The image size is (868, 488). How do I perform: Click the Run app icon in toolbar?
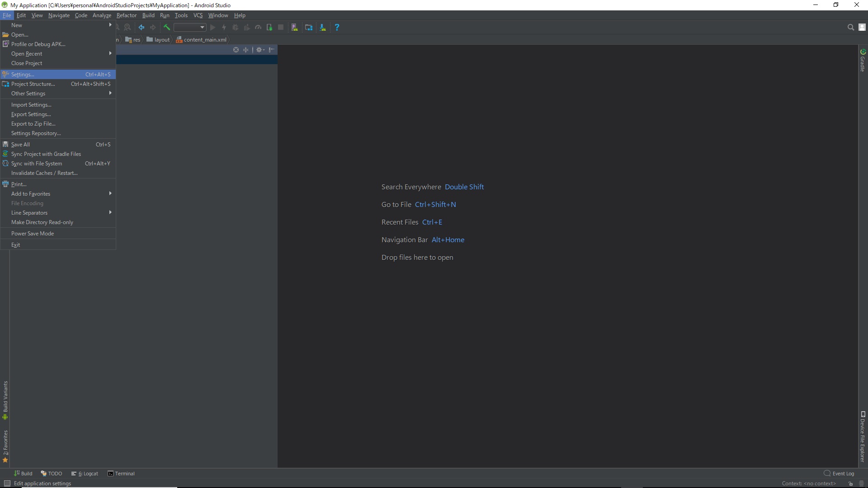click(213, 28)
